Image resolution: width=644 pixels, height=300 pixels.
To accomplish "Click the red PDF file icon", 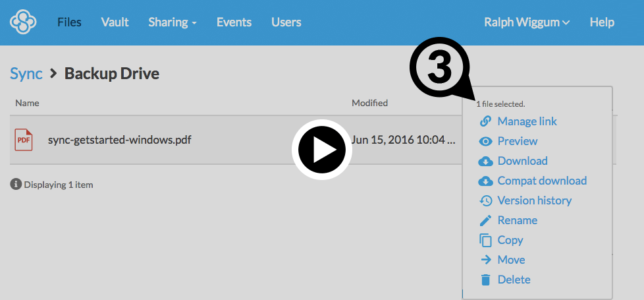I will pyautogui.click(x=24, y=140).
